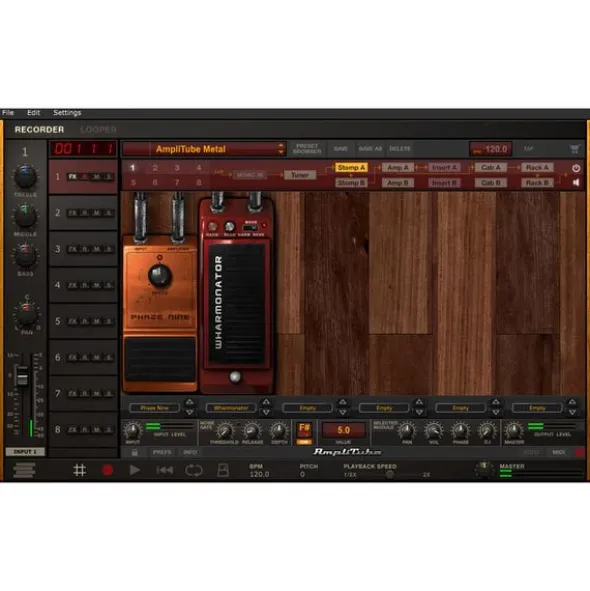The width and height of the screenshot is (590, 591).
Task: Open the AmpliTube Metal preset dropdown
Action: point(204,149)
